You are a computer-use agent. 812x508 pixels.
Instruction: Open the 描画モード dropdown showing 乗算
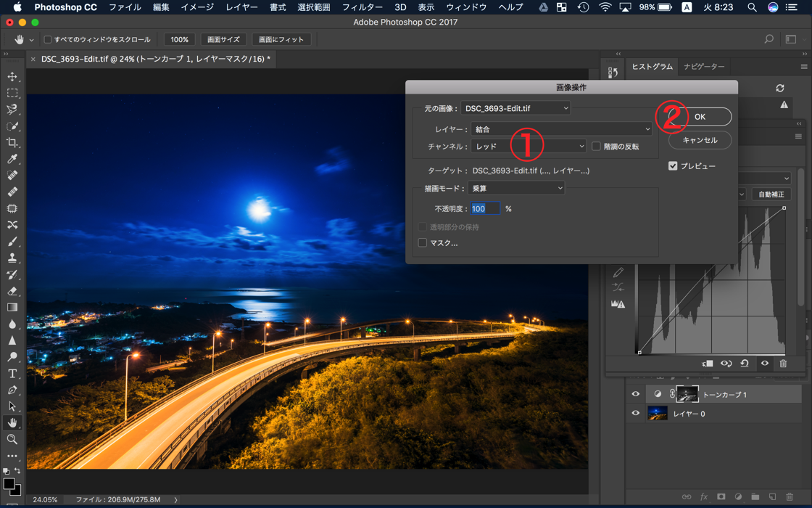click(515, 188)
